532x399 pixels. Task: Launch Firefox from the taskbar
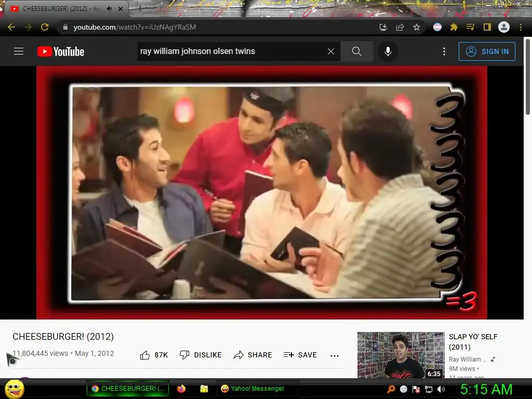click(x=181, y=389)
